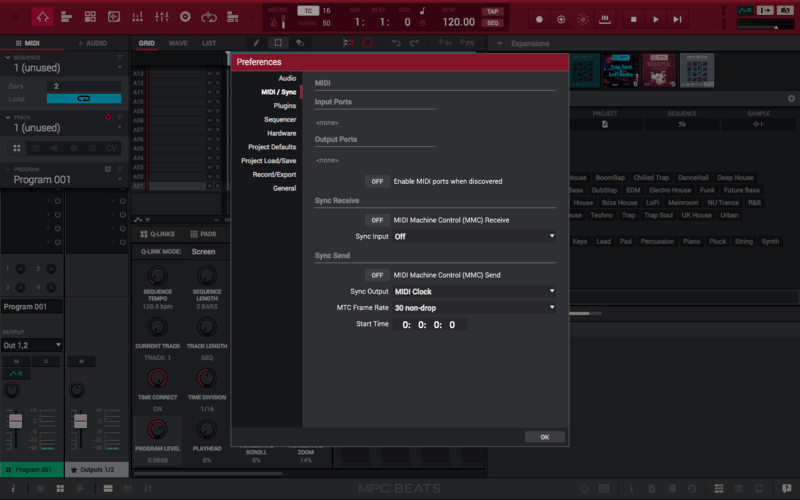800x500 pixels.
Task: Select the eraser tool
Action: tap(300, 43)
